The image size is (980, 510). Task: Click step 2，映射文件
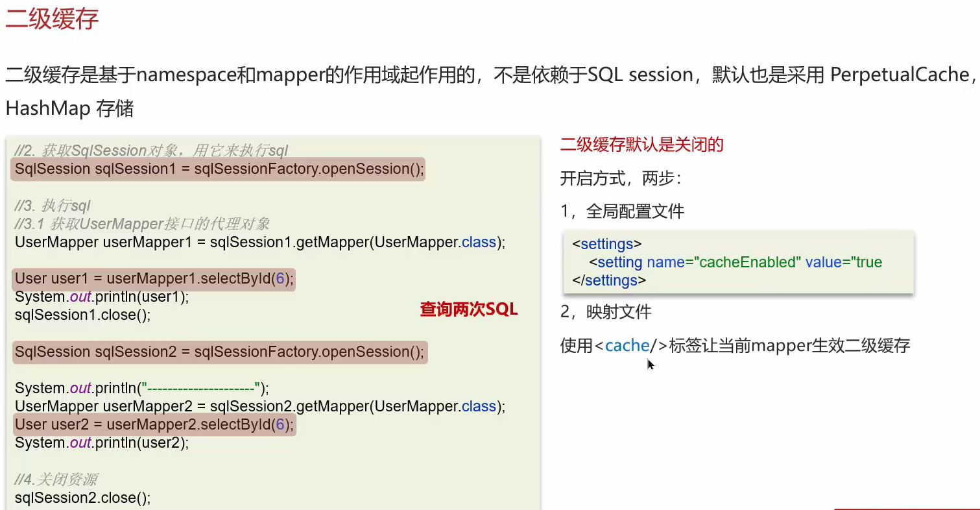606,312
